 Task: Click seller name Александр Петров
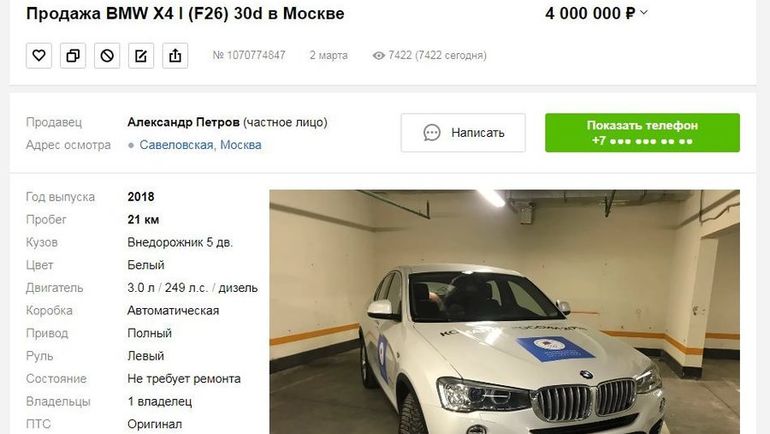pos(184,122)
